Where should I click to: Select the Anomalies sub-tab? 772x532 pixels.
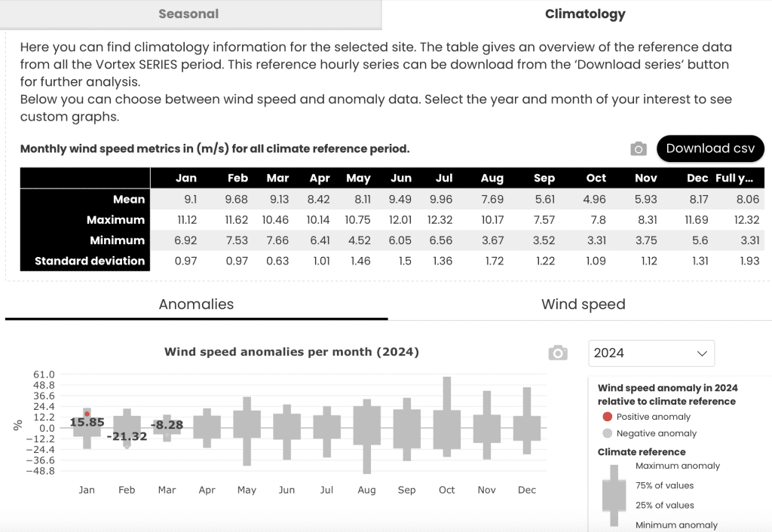click(x=197, y=304)
